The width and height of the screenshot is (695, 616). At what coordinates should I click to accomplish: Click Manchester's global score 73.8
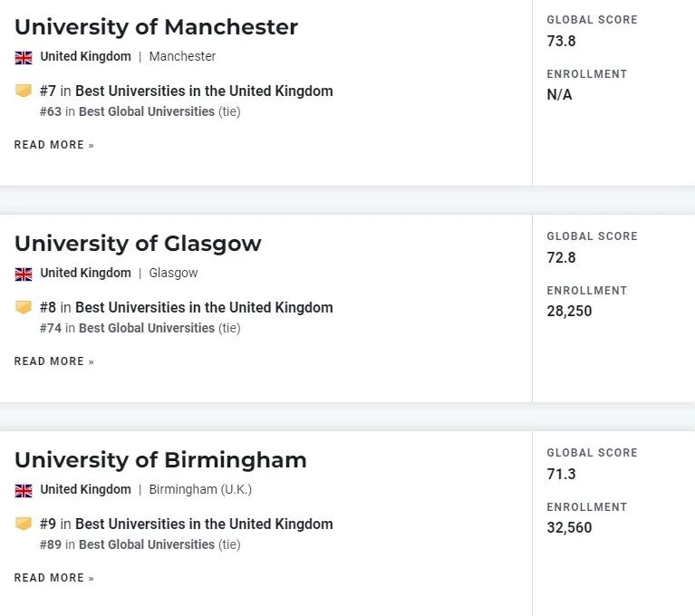[x=561, y=41]
